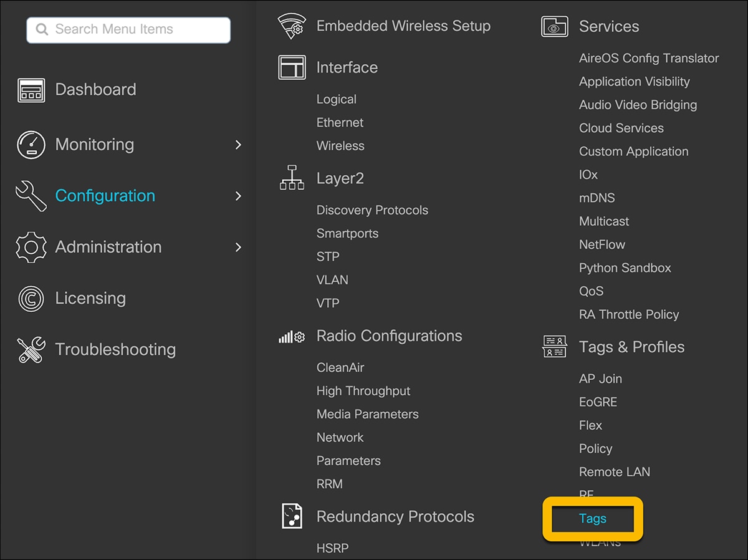
Task: Open Ethernet under Interface
Action: pos(340,123)
